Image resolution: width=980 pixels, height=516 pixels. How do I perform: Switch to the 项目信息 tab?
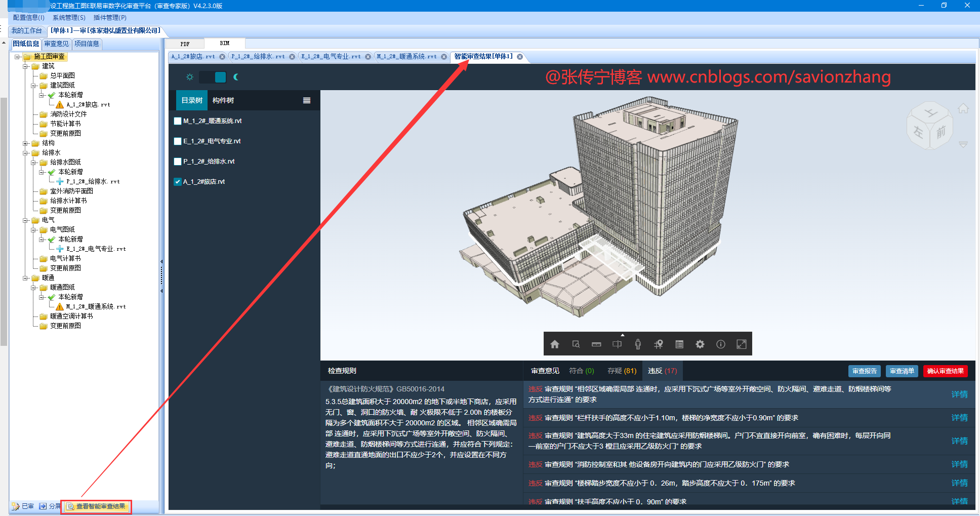coord(87,44)
